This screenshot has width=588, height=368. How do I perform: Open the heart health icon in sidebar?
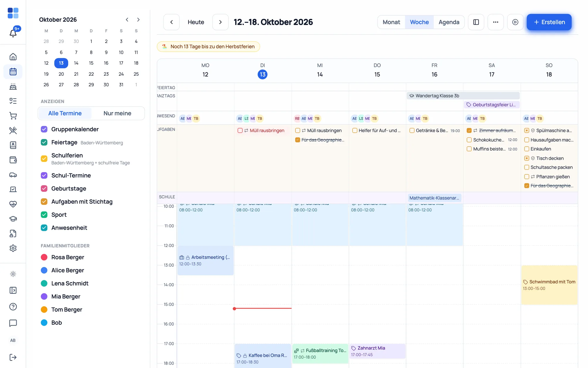13,204
